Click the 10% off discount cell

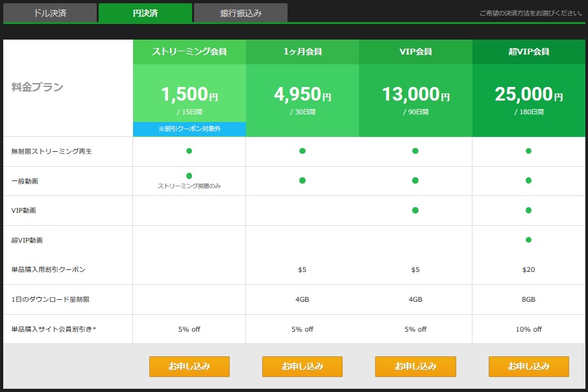click(x=528, y=329)
